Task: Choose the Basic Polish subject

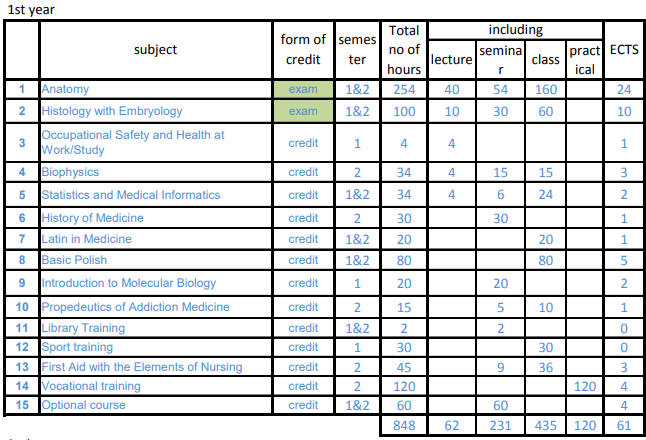Action: pos(74,260)
